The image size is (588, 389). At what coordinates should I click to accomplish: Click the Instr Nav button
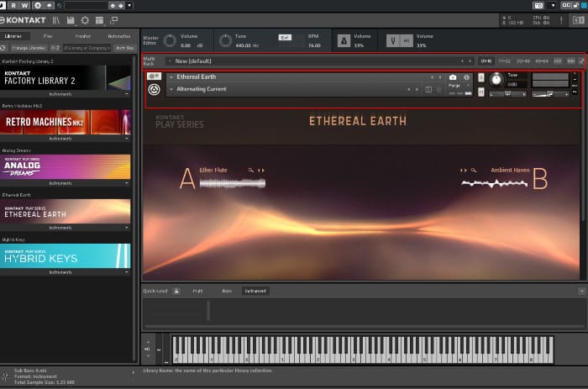[125, 48]
